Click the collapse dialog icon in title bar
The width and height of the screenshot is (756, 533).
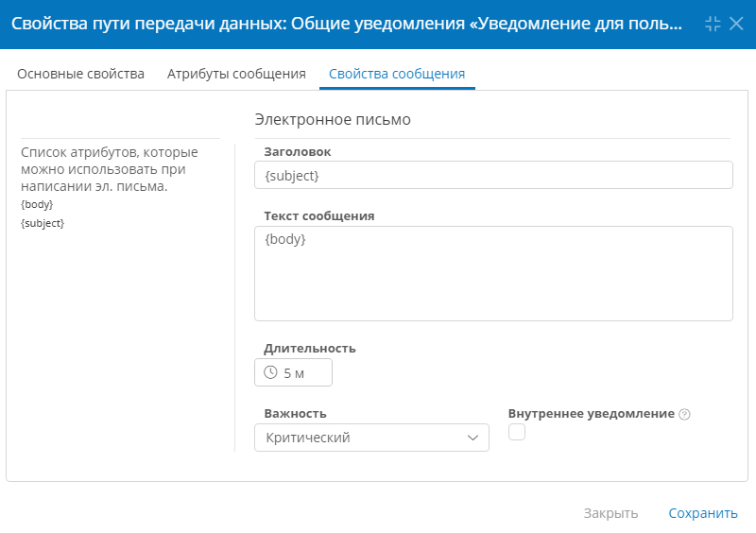click(713, 24)
